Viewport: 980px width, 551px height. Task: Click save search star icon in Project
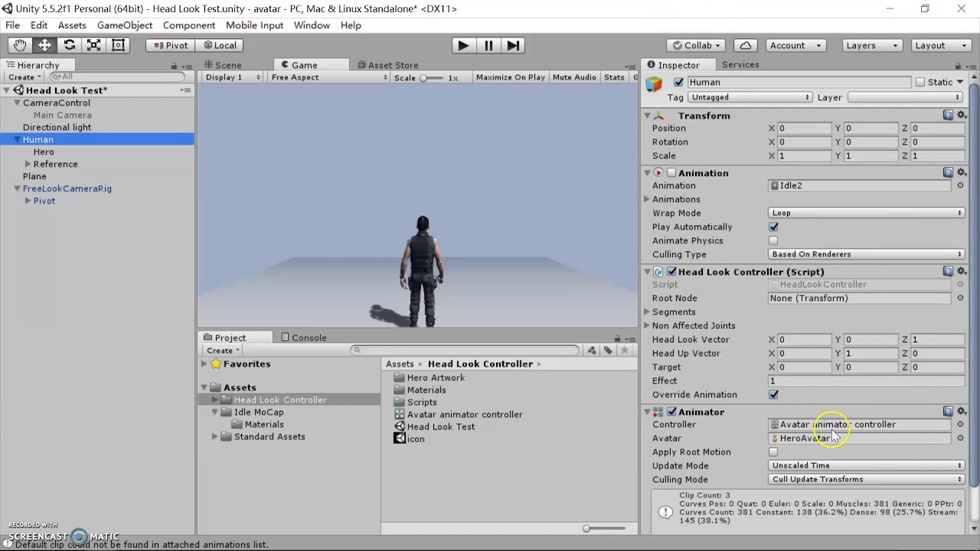pos(625,350)
